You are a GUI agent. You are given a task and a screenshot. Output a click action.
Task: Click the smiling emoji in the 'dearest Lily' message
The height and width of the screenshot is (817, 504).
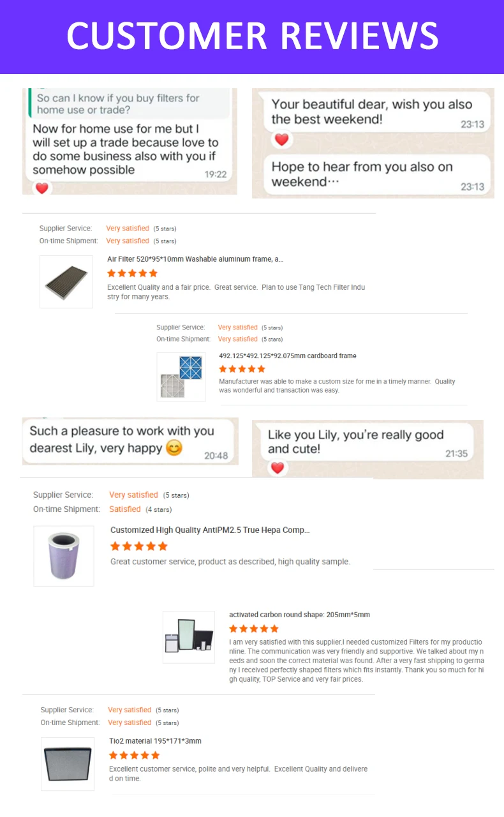tap(174, 448)
